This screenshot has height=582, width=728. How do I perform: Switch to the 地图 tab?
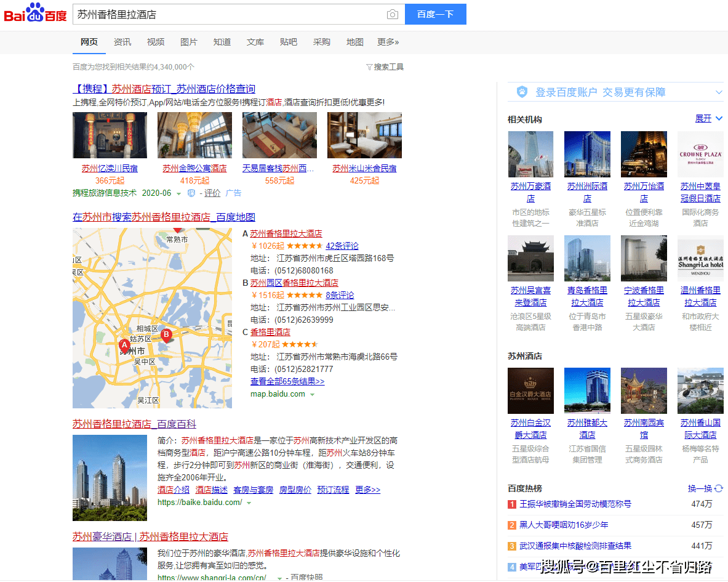point(354,42)
